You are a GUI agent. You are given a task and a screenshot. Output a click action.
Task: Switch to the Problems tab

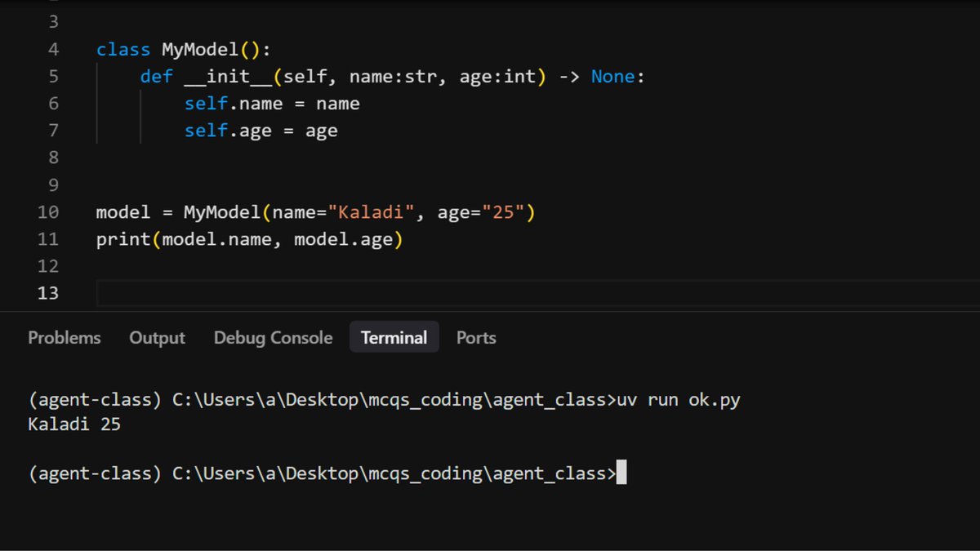pos(65,337)
